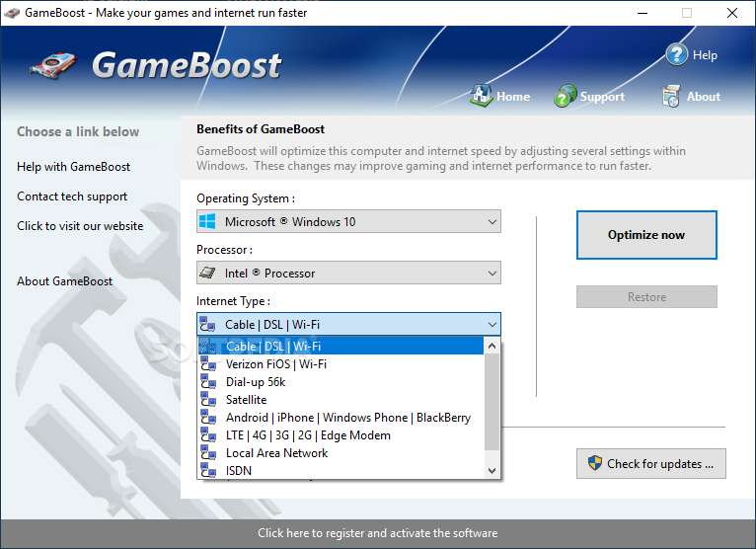This screenshot has width=756, height=549.
Task: Click the dropdown list scrollbar thumb
Action: (x=491, y=401)
